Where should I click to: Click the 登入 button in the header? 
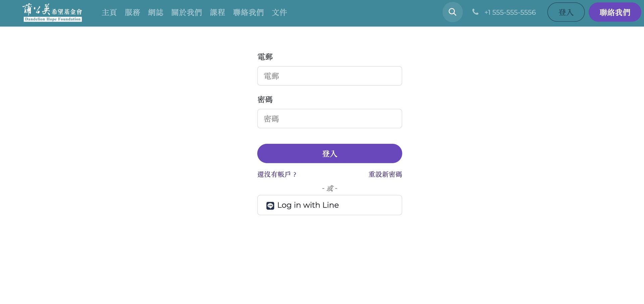point(566,12)
